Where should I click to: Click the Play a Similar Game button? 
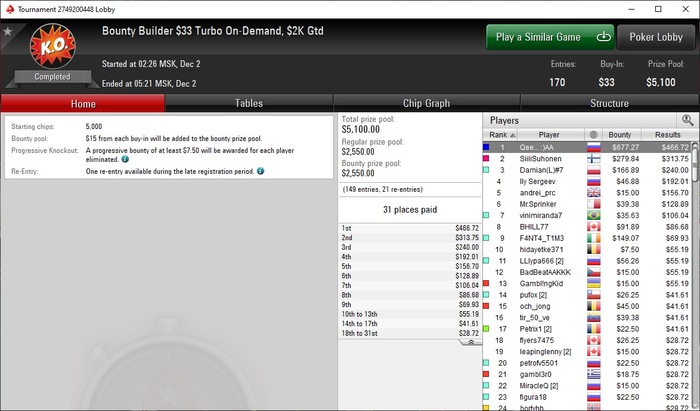(x=550, y=37)
